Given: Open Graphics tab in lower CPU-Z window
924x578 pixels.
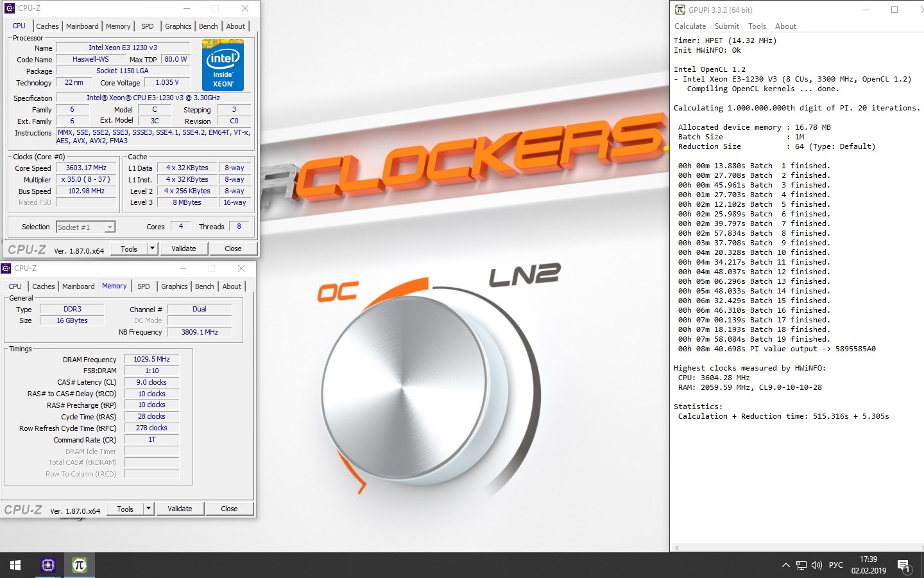Looking at the screenshot, I should 175,286.
